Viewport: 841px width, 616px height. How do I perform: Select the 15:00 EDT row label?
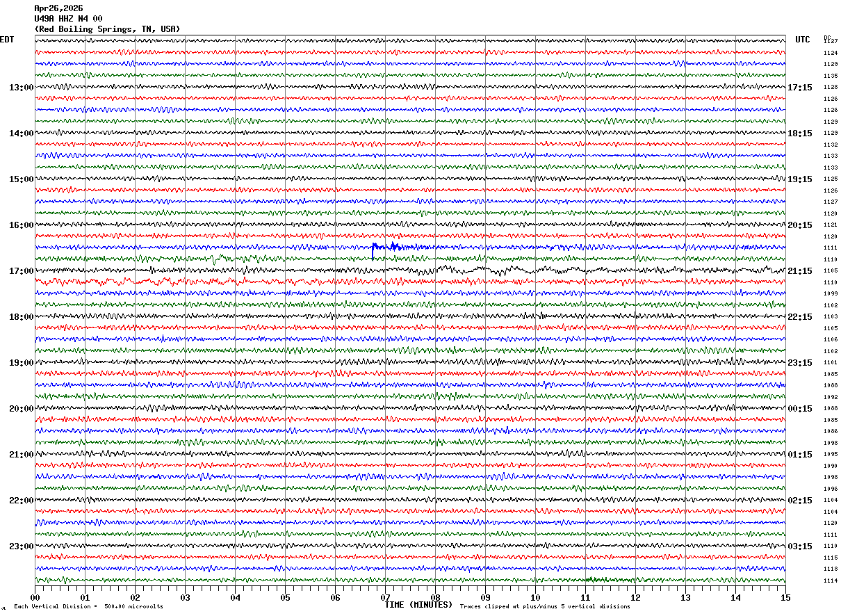tap(22, 179)
